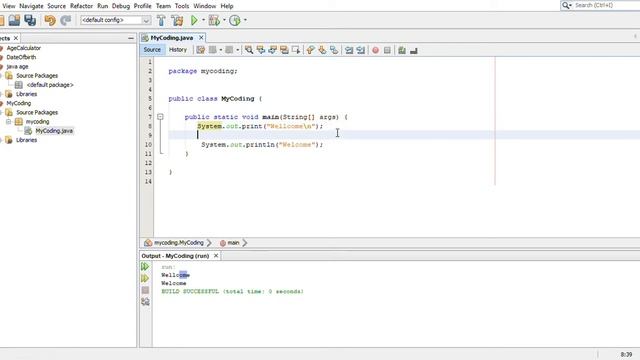This screenshot has height=360, width=640.
Task: Go to Previous Bookmark icon
Action: point(311,50)
